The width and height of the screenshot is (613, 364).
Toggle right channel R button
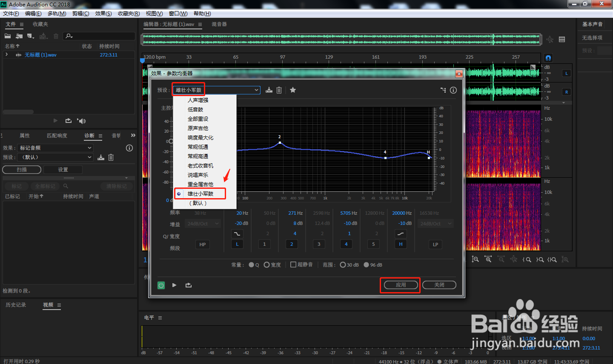(x=566, y=92)
